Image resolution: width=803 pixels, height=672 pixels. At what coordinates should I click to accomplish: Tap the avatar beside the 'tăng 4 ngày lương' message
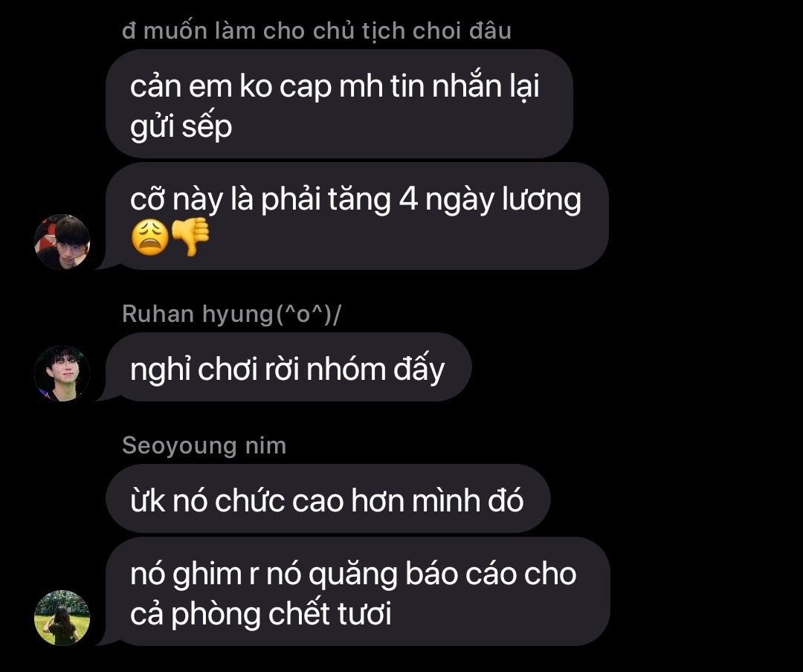point(62,242)
